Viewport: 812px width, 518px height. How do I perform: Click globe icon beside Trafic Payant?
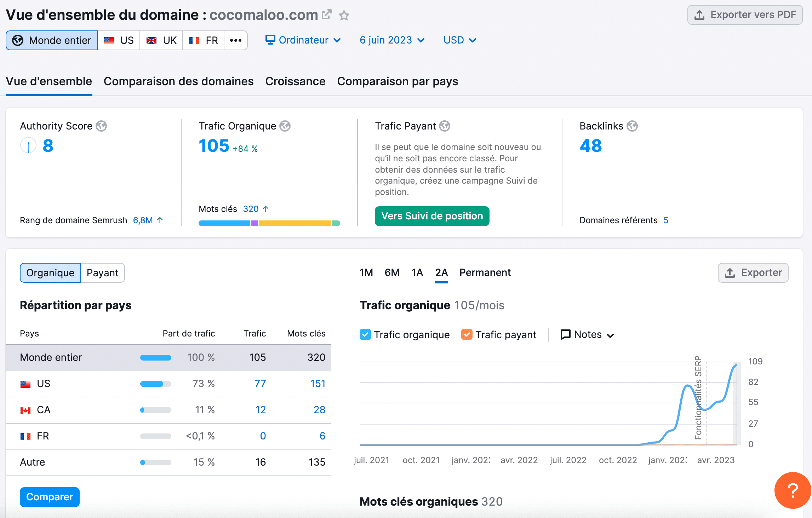point(445,126)
